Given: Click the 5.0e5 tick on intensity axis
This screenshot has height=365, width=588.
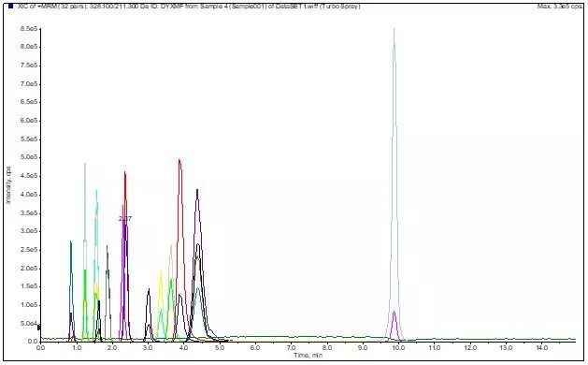Looking at the screenshot, I should point(29,157).
